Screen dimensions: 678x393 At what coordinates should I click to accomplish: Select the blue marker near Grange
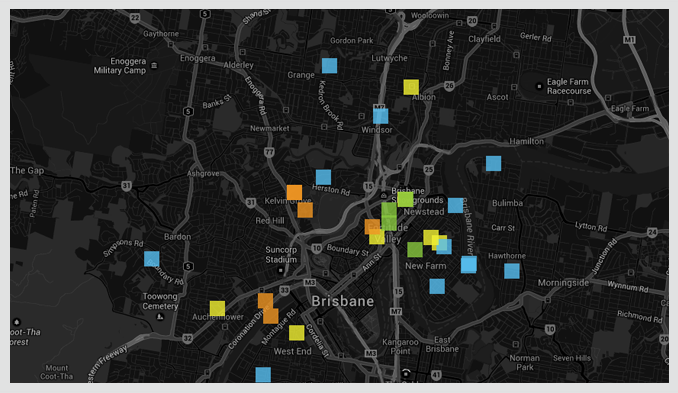point(329,66)
